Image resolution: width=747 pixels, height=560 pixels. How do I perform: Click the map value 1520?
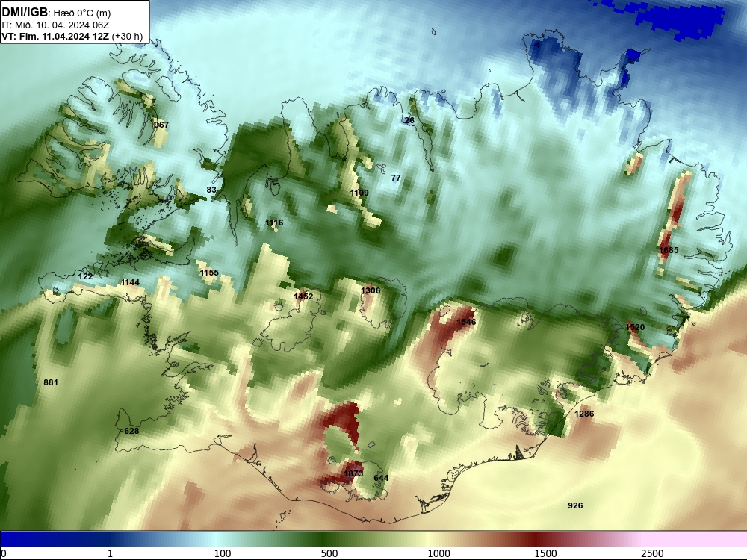[x=635, y=327]
